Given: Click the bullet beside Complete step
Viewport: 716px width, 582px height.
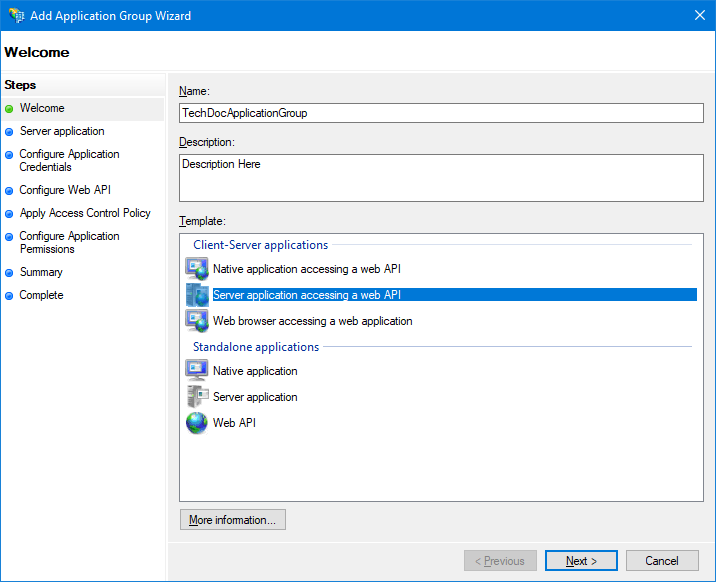Looking at the screenshot, I should click(9, 296).
